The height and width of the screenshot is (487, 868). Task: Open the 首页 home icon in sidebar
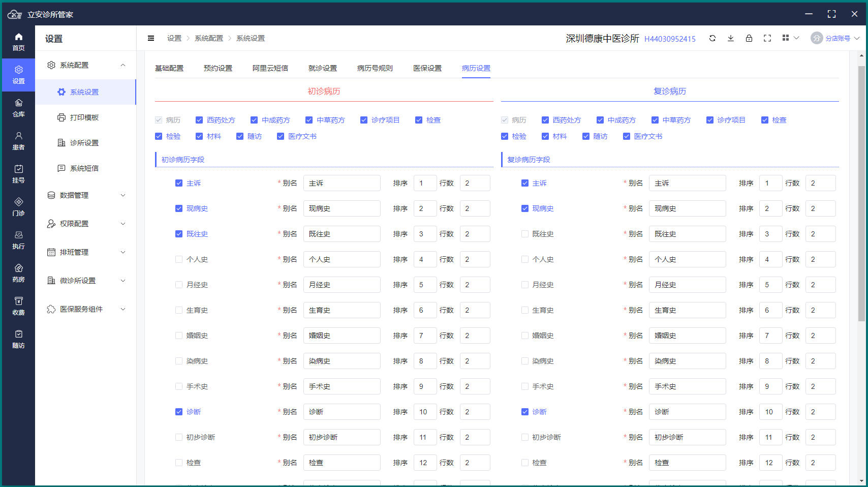point(18,37)
